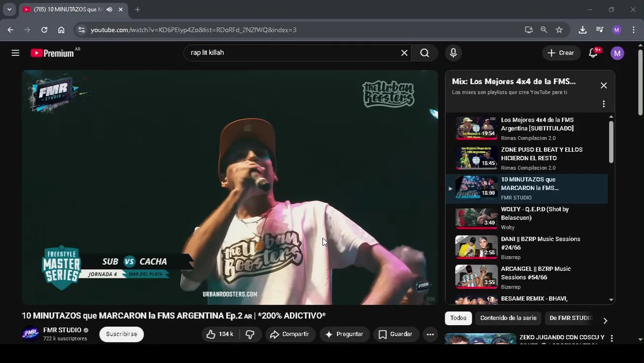
Task: Open FMR STUDIO channel avatar
Action: [x=30, y=334]
